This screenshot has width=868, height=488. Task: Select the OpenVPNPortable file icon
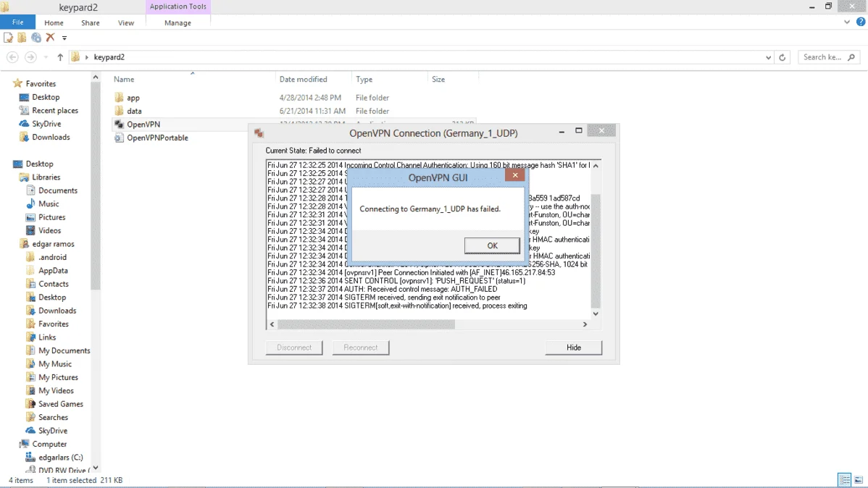click(119, 138)
